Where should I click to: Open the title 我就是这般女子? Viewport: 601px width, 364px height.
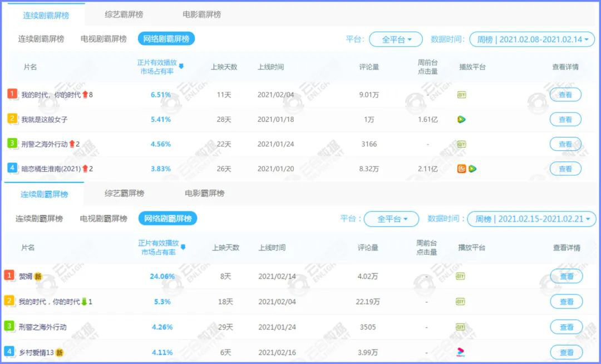[x=45, y=120]
